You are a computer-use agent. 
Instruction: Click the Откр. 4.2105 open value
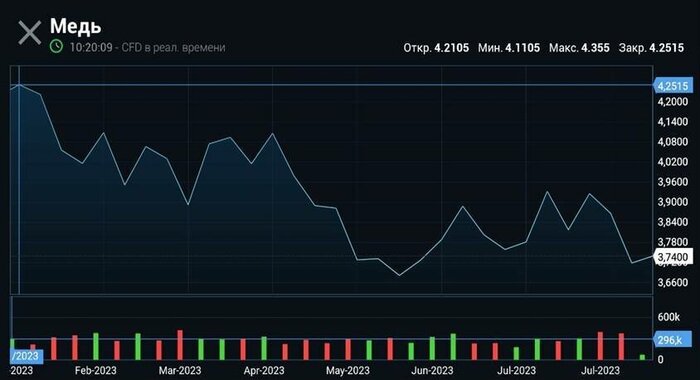pyautogui.click(x=436, y=48)
